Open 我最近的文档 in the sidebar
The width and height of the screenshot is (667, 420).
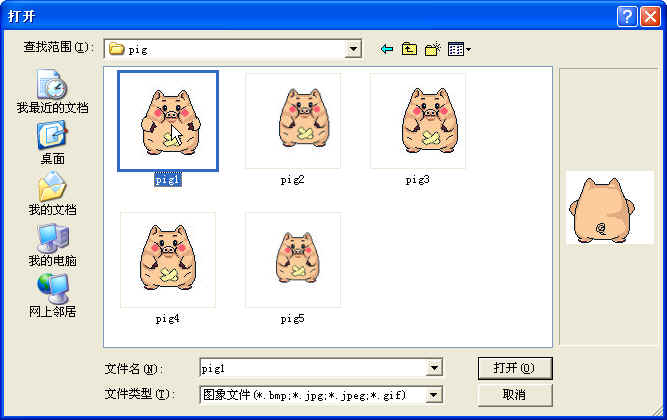pyautogui.click(x=52, y=91)
